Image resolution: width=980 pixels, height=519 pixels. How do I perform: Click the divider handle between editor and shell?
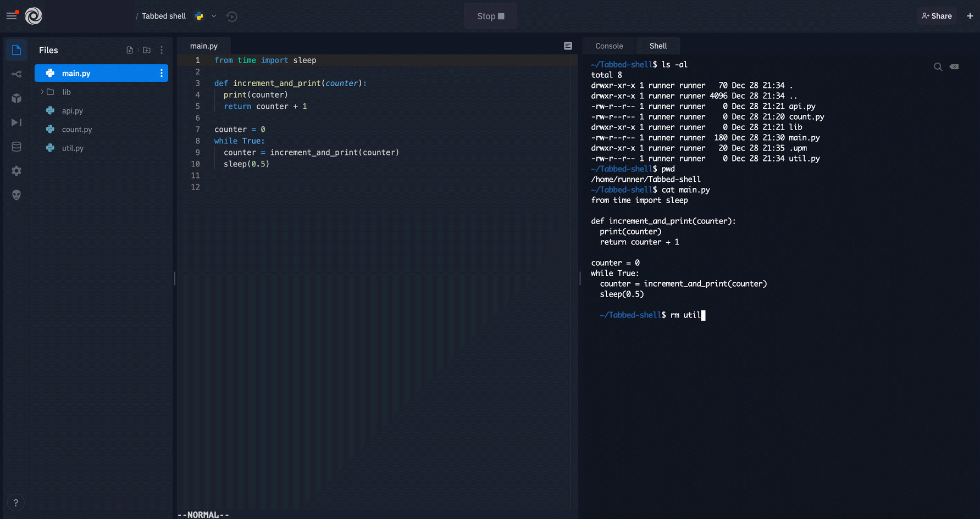[x=580, y=278]
